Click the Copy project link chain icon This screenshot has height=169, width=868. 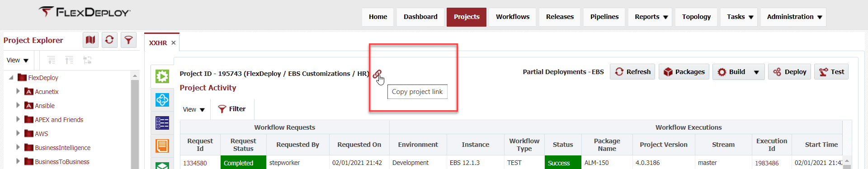click(377, 74)
